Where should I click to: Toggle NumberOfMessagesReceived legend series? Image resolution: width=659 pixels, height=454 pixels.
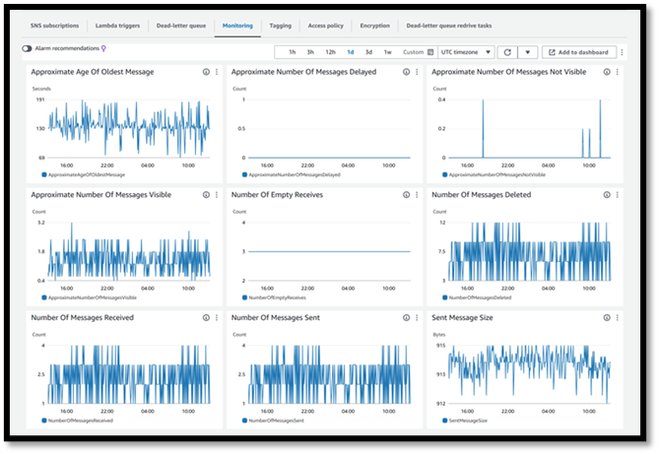tap(77, 420)
